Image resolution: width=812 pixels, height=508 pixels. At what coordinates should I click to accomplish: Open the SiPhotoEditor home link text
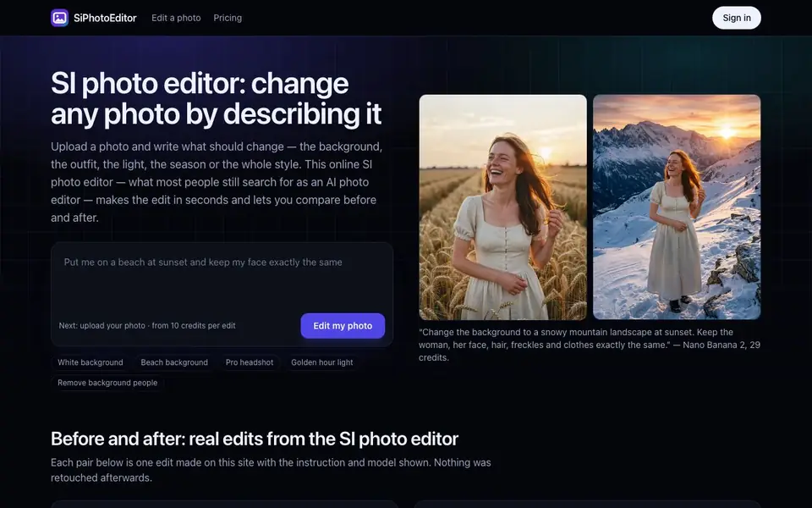105,18
